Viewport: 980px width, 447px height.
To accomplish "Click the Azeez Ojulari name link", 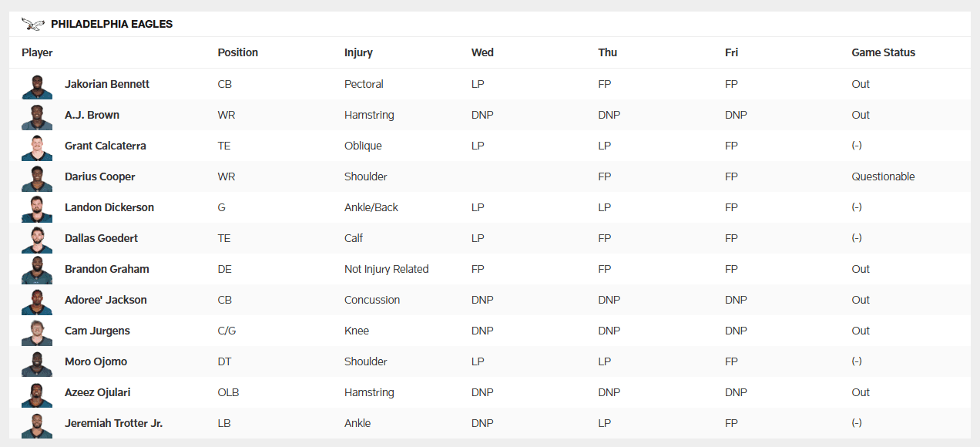I will (x=97, y=392).
